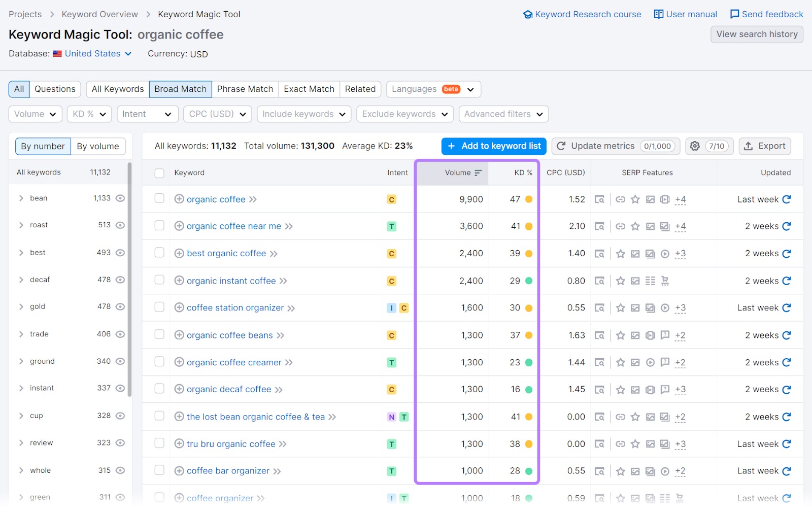Toggle eye icon for decaf group
The image size is (812, 516).
120,280
